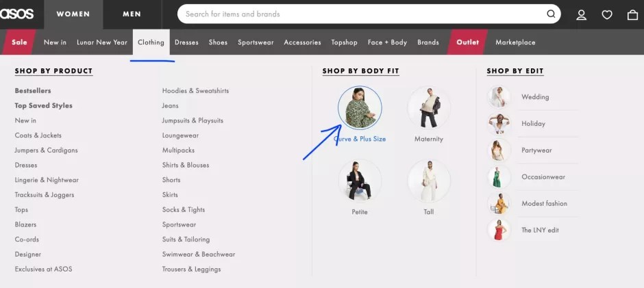Focus the search items and brands field
Screen dimensions: 644x288
point(369,14)
